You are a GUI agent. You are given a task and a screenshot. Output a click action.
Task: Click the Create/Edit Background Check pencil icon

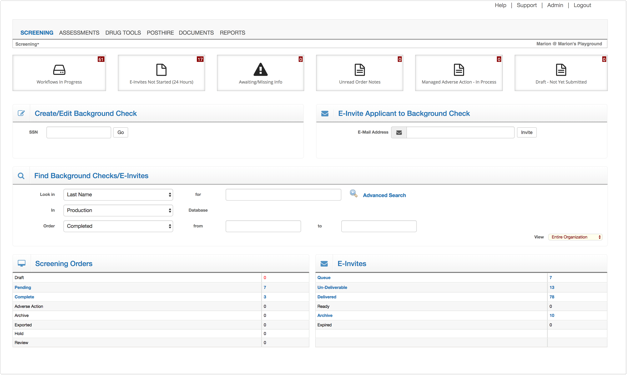coord(21,113)
